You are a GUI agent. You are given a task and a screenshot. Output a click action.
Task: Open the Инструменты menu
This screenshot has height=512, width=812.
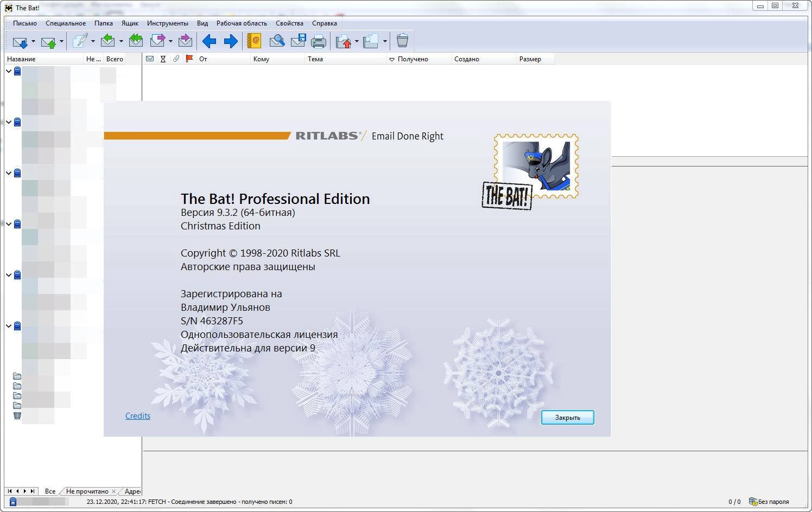tap(168, 23)
